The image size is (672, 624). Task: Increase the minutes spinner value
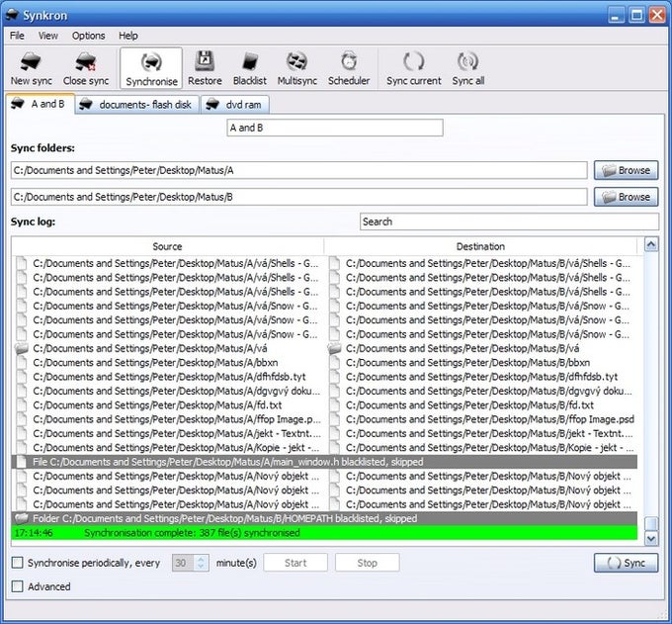201,559
